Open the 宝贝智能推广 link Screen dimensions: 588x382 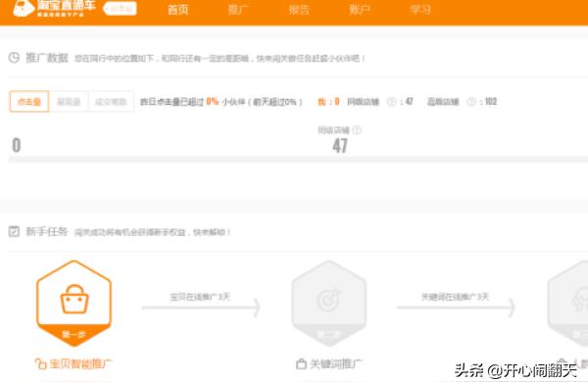(x=80, y=363)
